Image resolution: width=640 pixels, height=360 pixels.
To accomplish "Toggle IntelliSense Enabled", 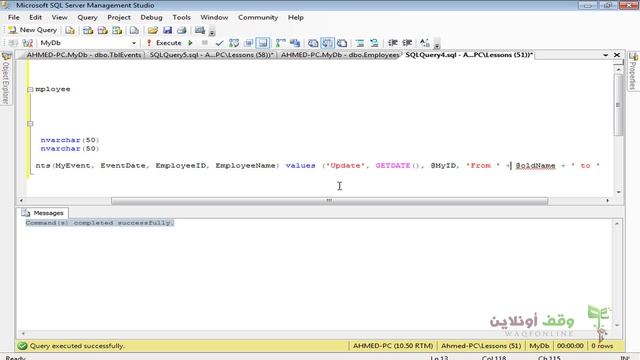I will 263,43.
